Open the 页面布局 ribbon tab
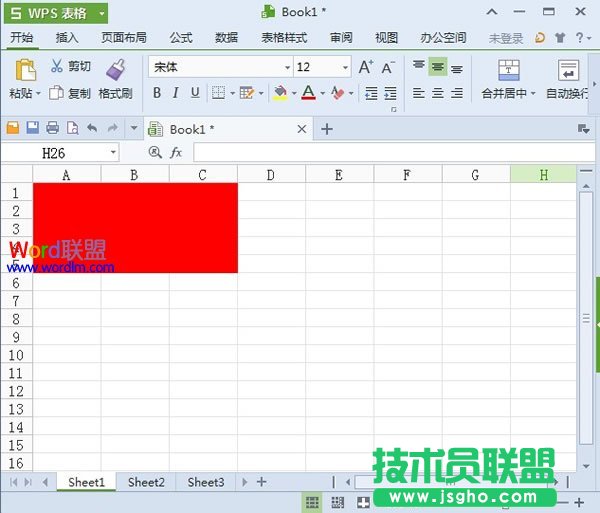This screenshot has width=600, height=513. pos(124,37)
